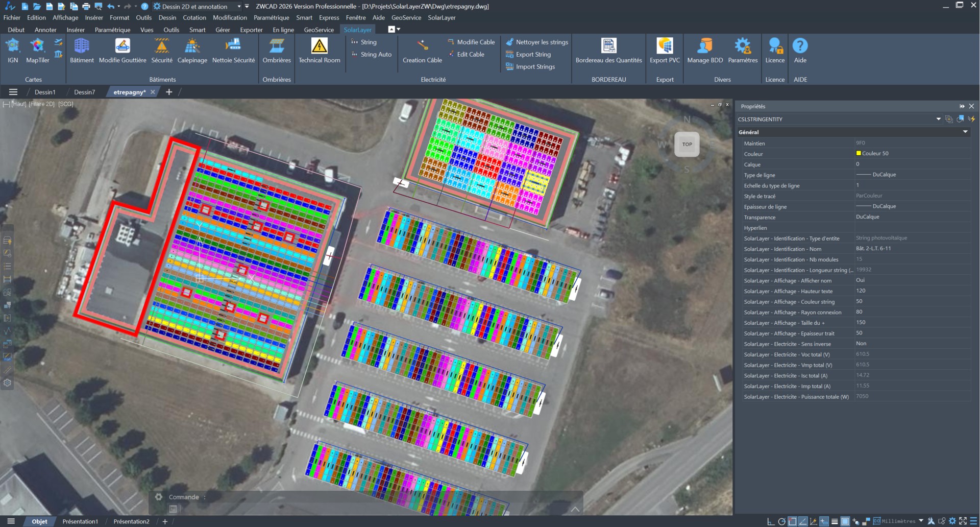Image resolution: width=980 pixels, height=527 pixels.
Task: Toggle orthogonal mode in status bar
Action: click(x=771, y=521)
